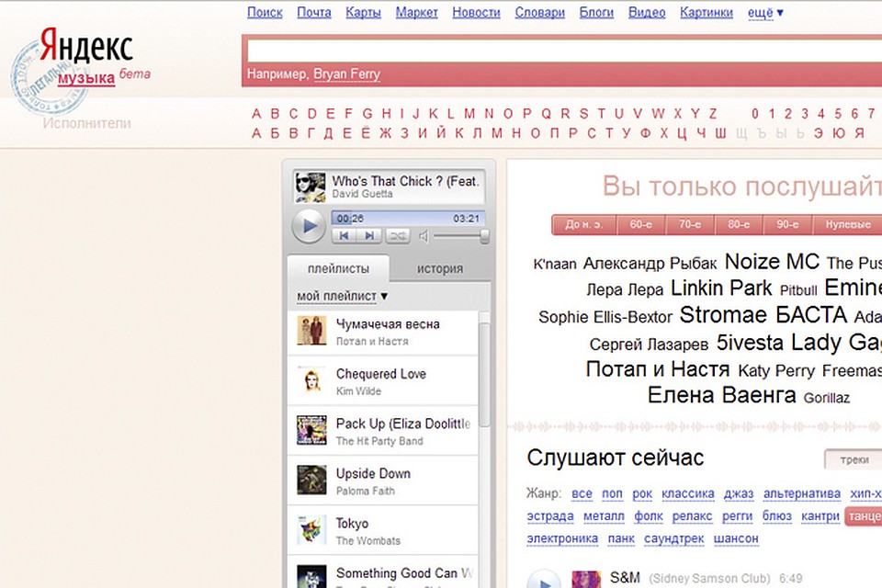Image resolution: width=882 pixels, height=588 pixels.
Task: Open the Исполнители section
Action: tap(86, 123)
